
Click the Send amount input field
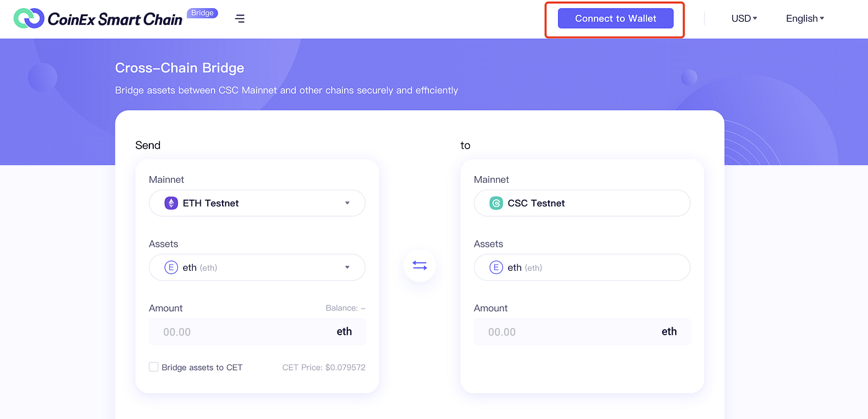(257, 332)
